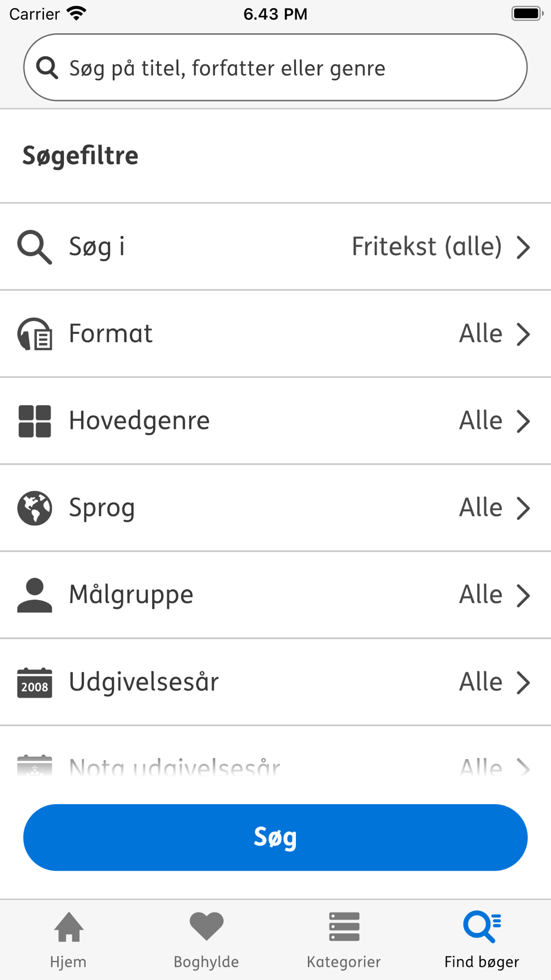Select the Find bøger tab
Image resolution: width=551 pixels, height=980 pixels.
pos(482,939)
